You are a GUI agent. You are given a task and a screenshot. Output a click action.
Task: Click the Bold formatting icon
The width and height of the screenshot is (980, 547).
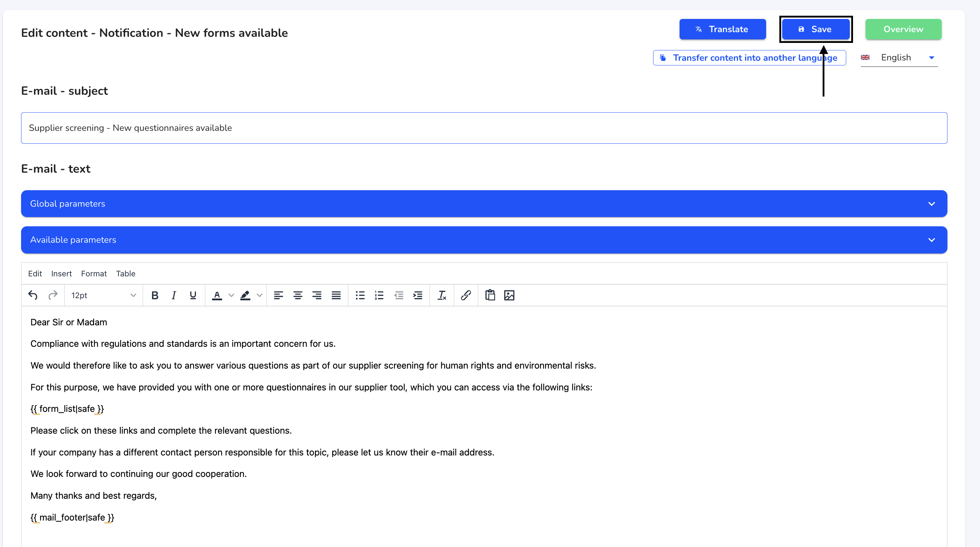155,295
